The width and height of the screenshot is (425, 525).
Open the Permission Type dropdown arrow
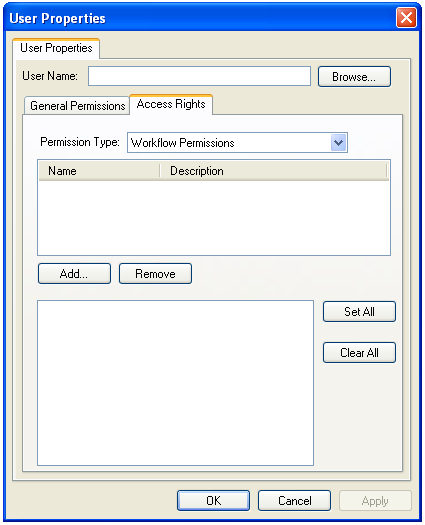(x=338, y=143)
